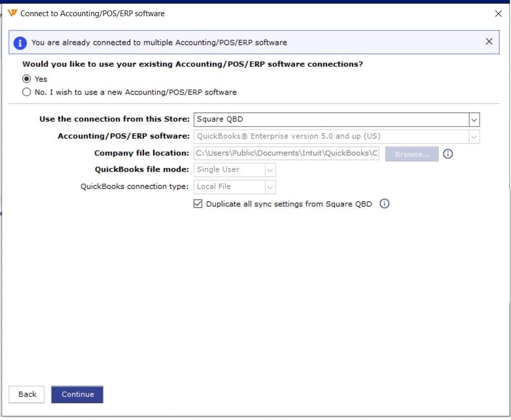Toggle Duplicate all sync settings checkbox
This screenshot has width=511, height=420.
[x=198, y=203]
